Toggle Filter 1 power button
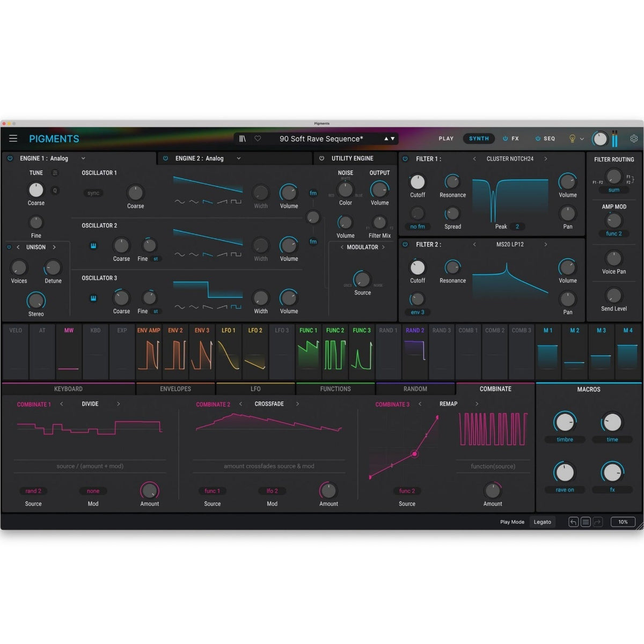 pyautogui.click(x=405, y=159)
